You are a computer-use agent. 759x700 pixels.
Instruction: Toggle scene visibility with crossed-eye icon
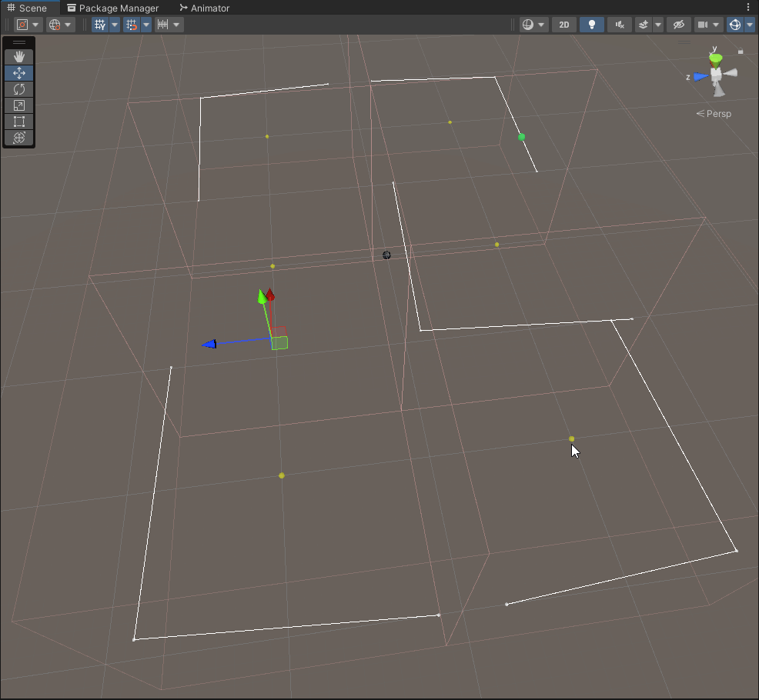click(677, 25)
